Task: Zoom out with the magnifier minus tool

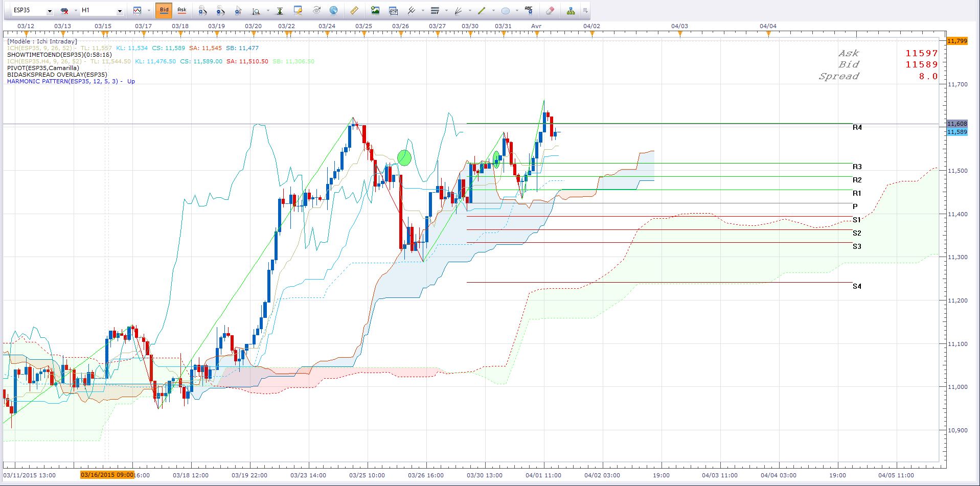Action: point(220,10)
